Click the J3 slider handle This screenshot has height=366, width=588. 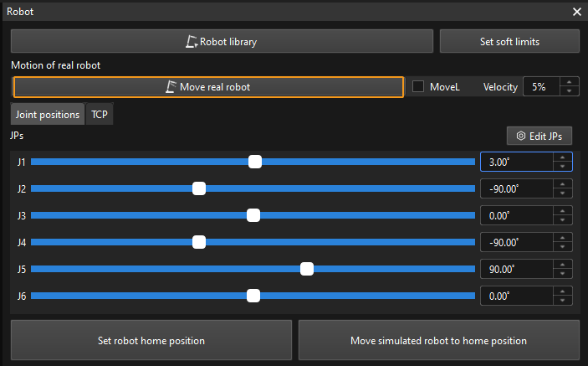point(253,215)
